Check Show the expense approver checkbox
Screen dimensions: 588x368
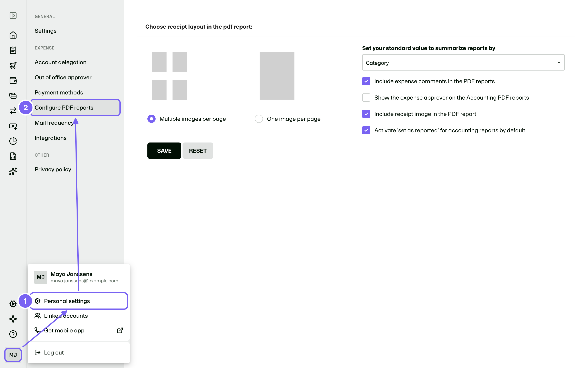[x=366, y=98]
